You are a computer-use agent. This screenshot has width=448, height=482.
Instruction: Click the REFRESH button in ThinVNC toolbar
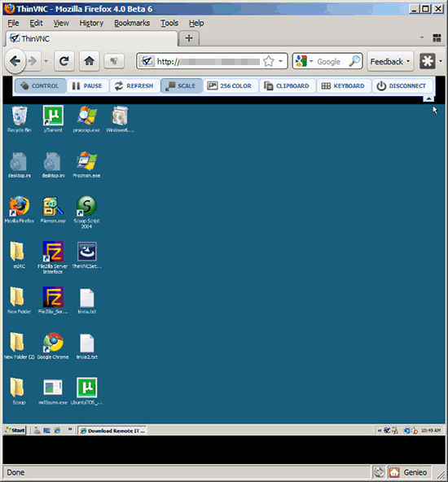click(x=134, y=85)
